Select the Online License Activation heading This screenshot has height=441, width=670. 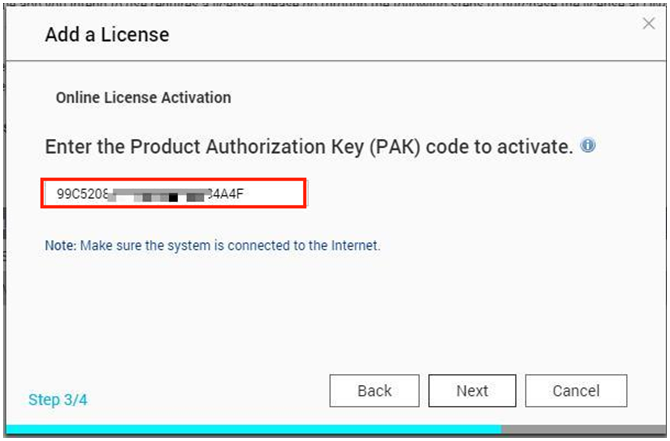point(144,98)
